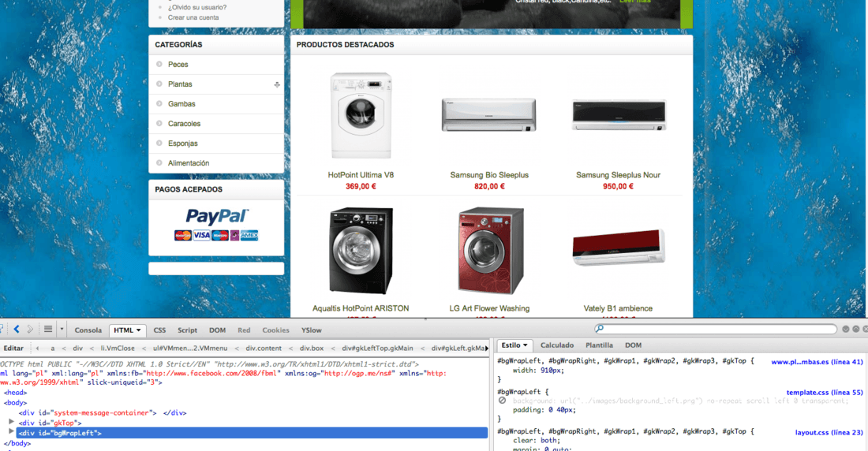Open the Esponjas category

click(183, 143)
